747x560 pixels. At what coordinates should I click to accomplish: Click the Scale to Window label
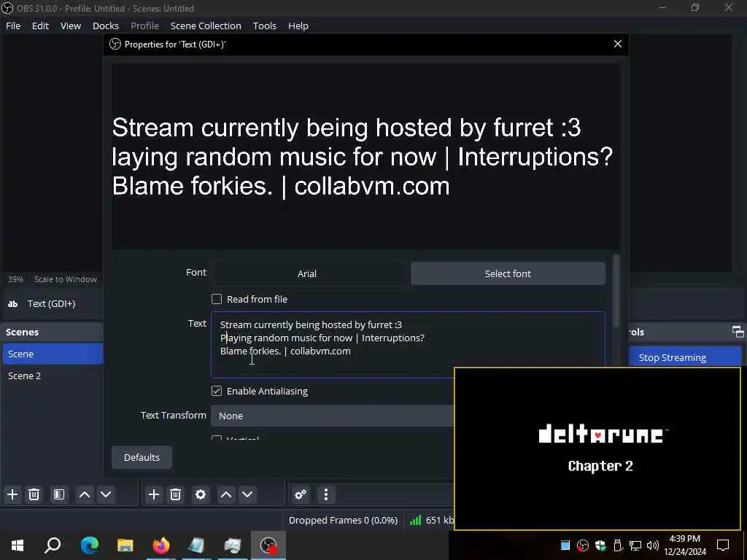[65, 279]
